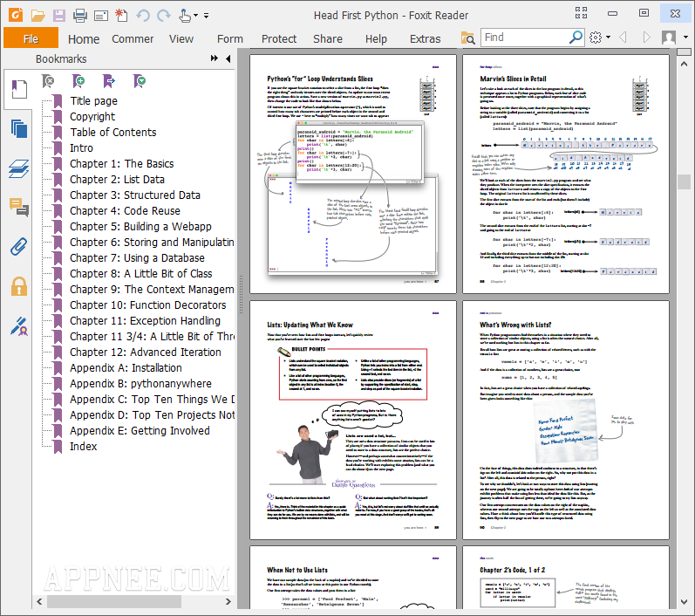Click the user account profile icon
The image size is (695, 616).
coord(669,38)
